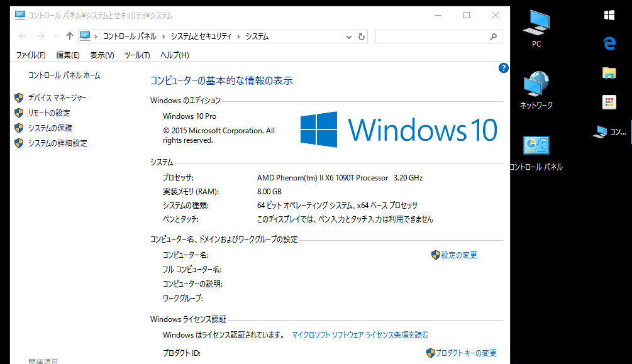Click the computer icon in address bar
The image size is (632, 364).
[85, 36]
